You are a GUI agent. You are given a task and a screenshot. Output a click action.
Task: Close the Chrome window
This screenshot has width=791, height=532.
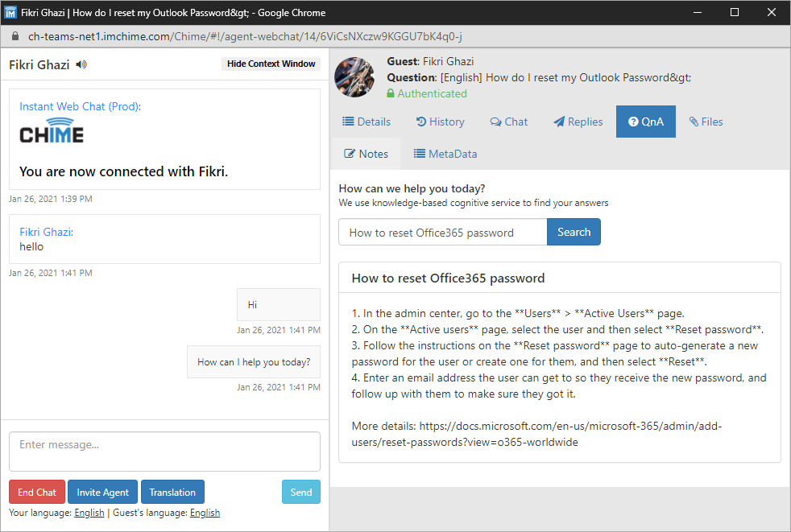point(772,13)
